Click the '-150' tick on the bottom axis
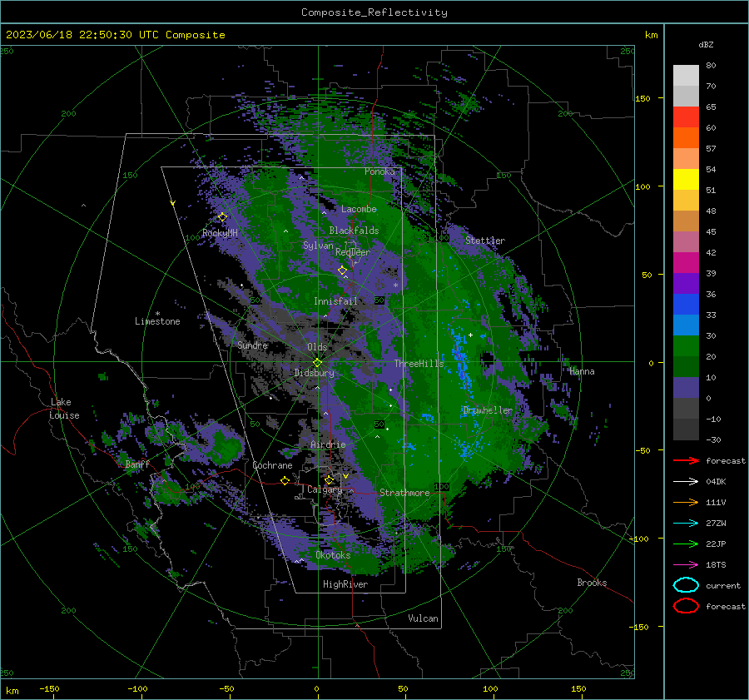Screen dimensions: 749x700 click(x=49, y=688)
